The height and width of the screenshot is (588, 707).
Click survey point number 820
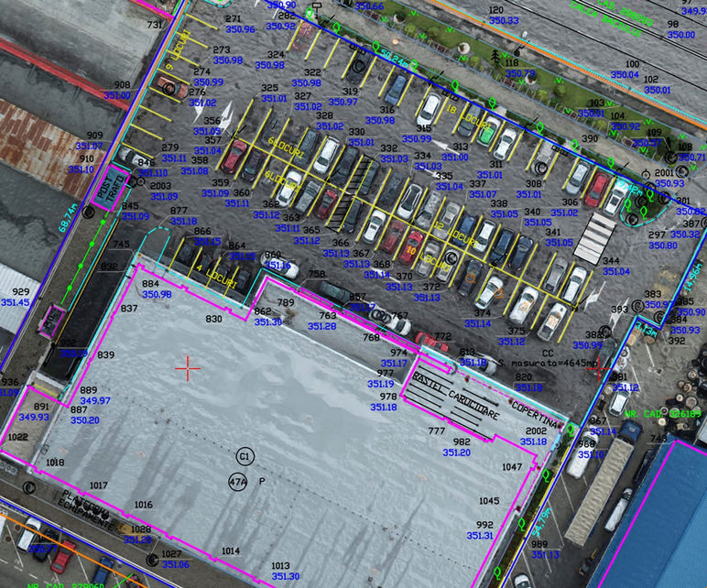(524, 376)
